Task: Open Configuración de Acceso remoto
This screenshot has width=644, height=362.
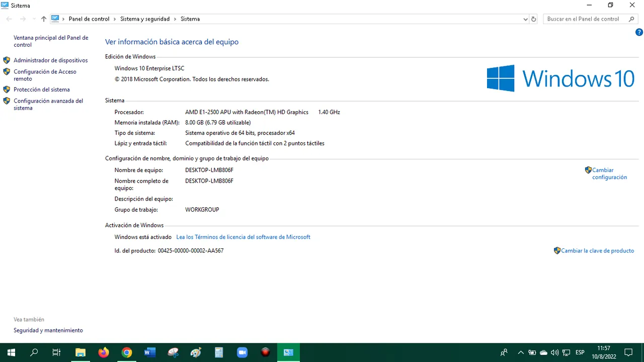Action: [45, 75]
